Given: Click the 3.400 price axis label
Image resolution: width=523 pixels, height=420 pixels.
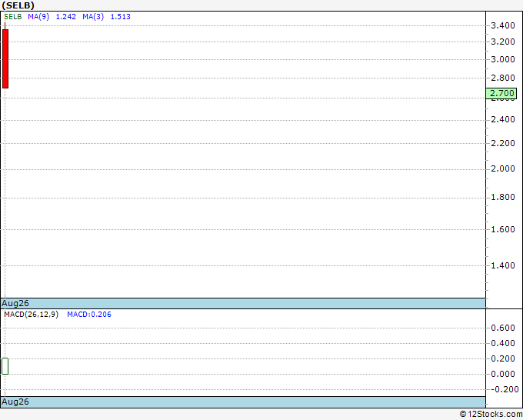Looking at the screenshot, I should click(503, 25).
